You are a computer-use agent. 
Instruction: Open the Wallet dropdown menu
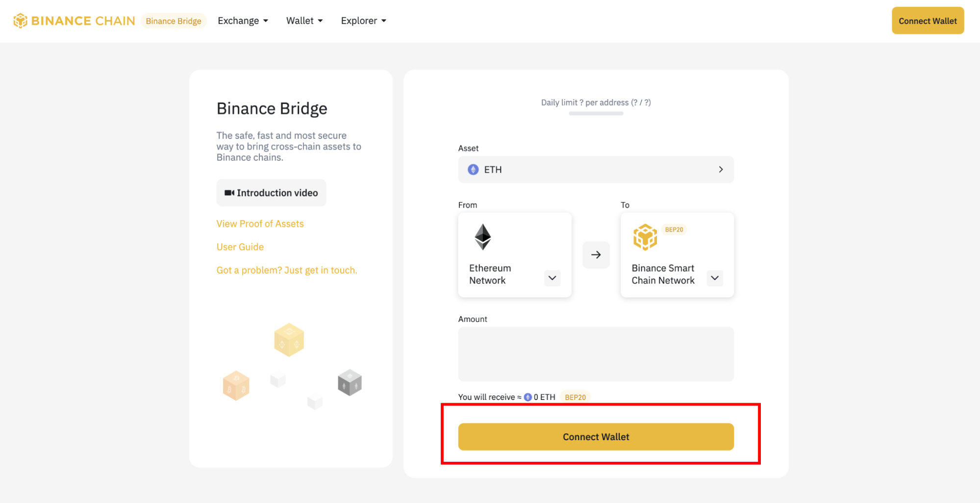coord(304,21)
